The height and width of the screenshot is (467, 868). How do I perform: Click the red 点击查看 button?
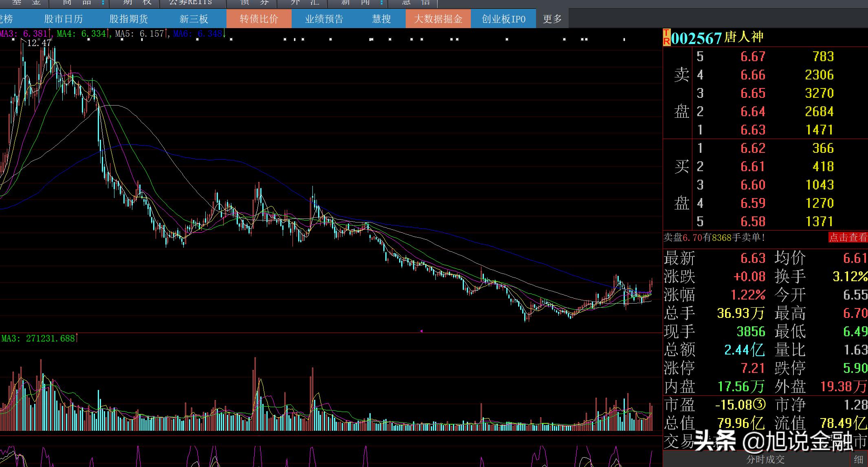tap(848, 237)
